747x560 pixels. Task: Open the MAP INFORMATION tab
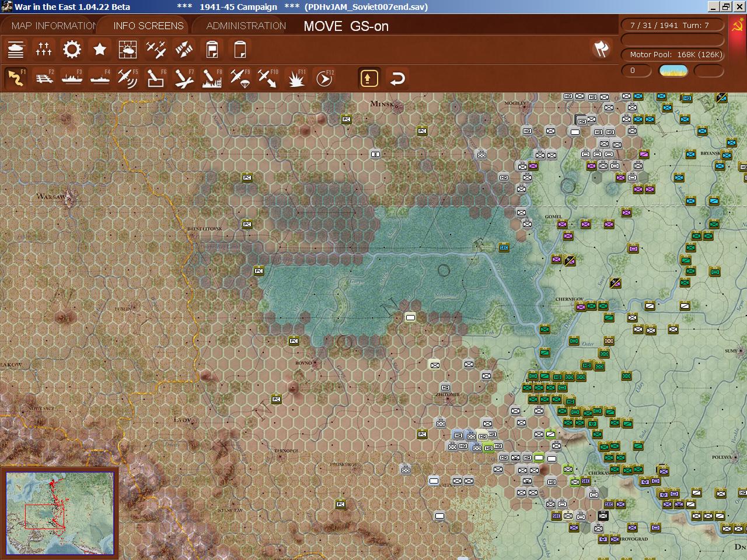tap(54, 26)
